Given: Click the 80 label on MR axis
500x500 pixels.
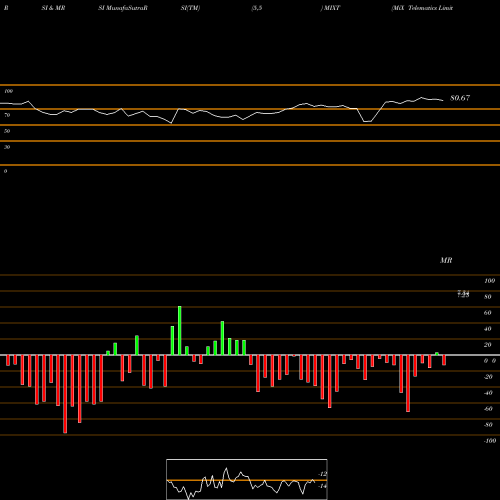Looking at the screenshot, I should pos(488,297).
